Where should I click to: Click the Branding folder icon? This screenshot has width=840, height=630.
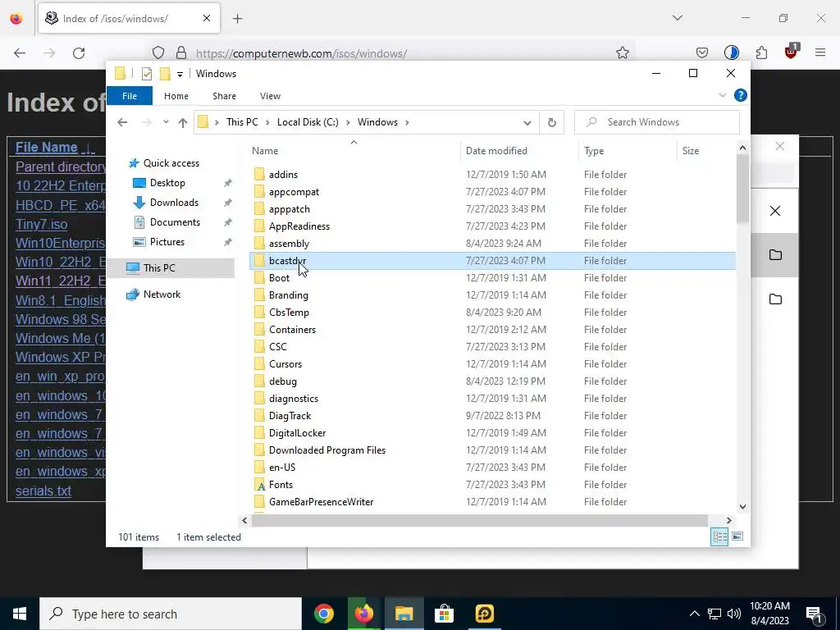[x=259, y=295]
